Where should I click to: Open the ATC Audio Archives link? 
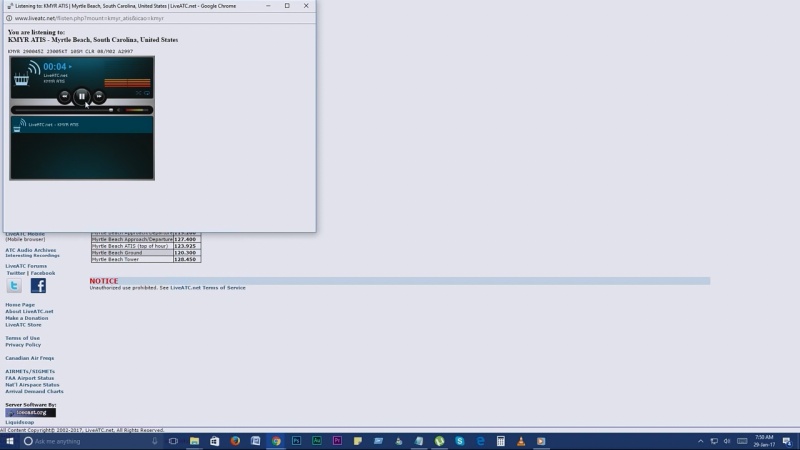point(31,250)
